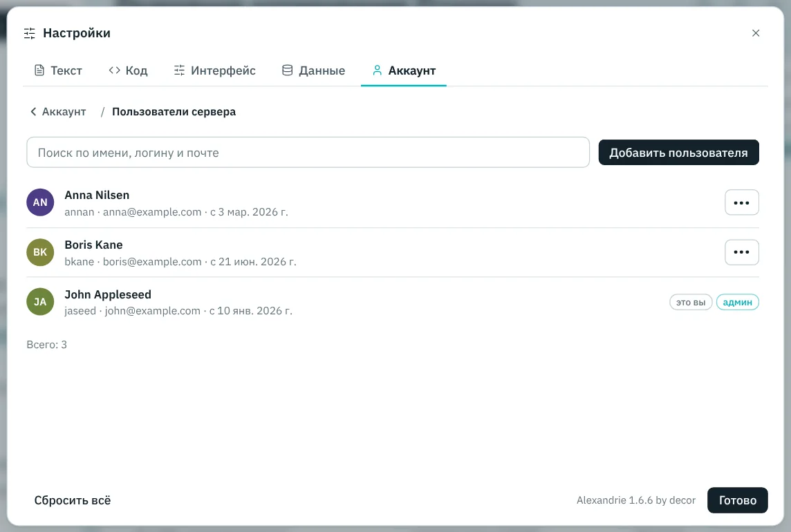Click Boris's details line with boris@example.com

[x=180, y=262]
